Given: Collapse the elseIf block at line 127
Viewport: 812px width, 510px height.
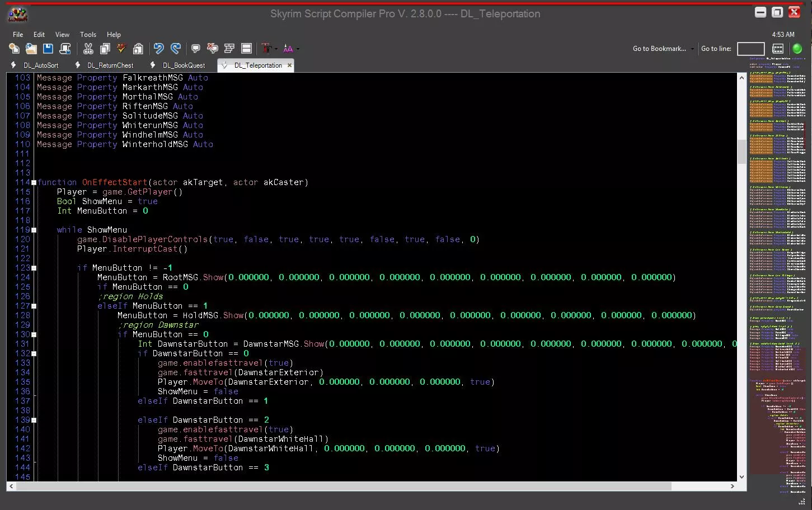Looking at the screenshot, I should tap(34, 306).
